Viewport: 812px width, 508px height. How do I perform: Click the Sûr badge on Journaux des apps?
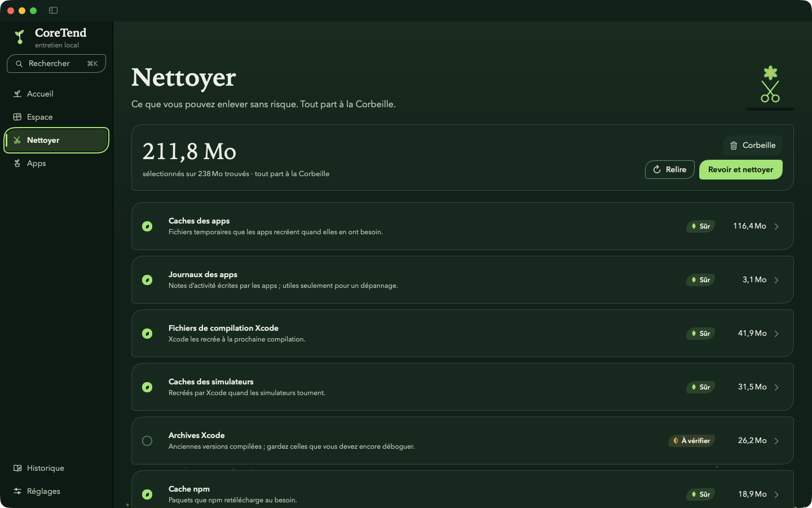click(701, 280)
